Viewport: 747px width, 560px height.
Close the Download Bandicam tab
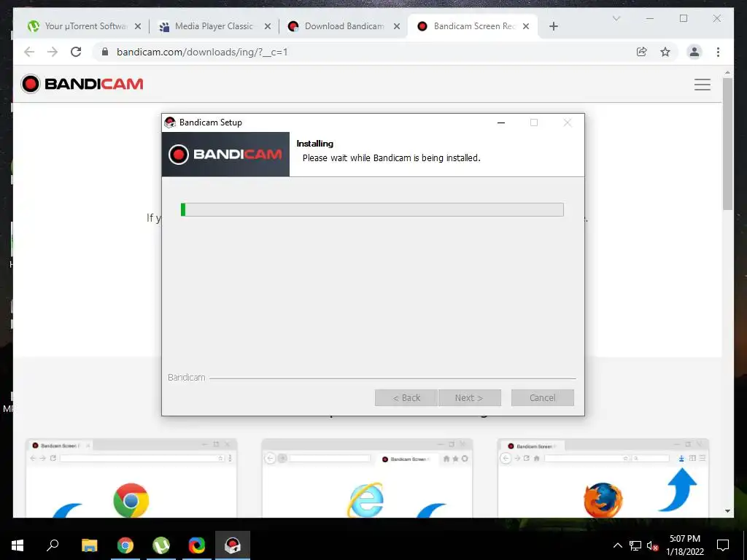[x=396, y=26]
